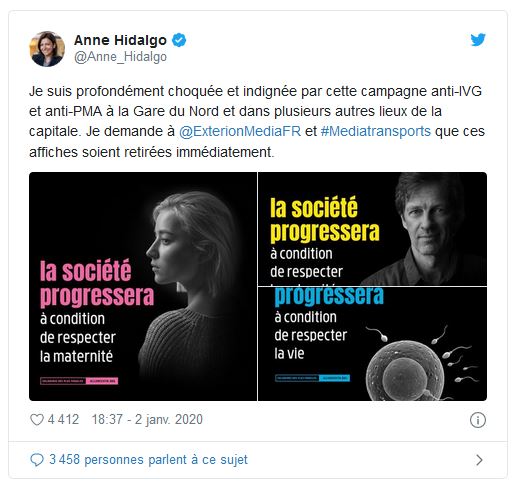Open the tweet info circle icon
This screenshot has height=484, width=519.
click(x=478, y=420)
